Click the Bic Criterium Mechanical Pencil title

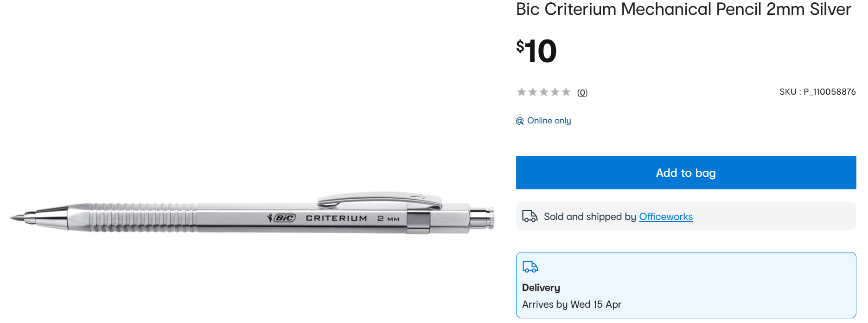pos(683,9)
